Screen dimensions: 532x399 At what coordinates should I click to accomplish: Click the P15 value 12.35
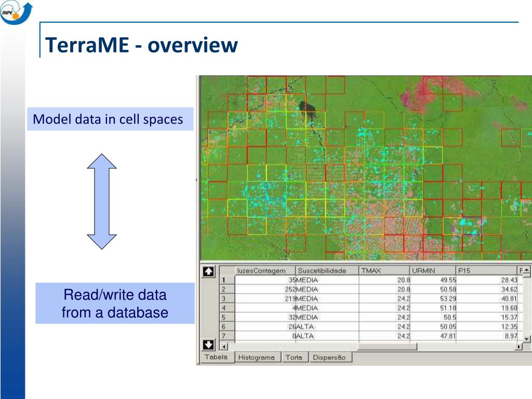point(509,326)
